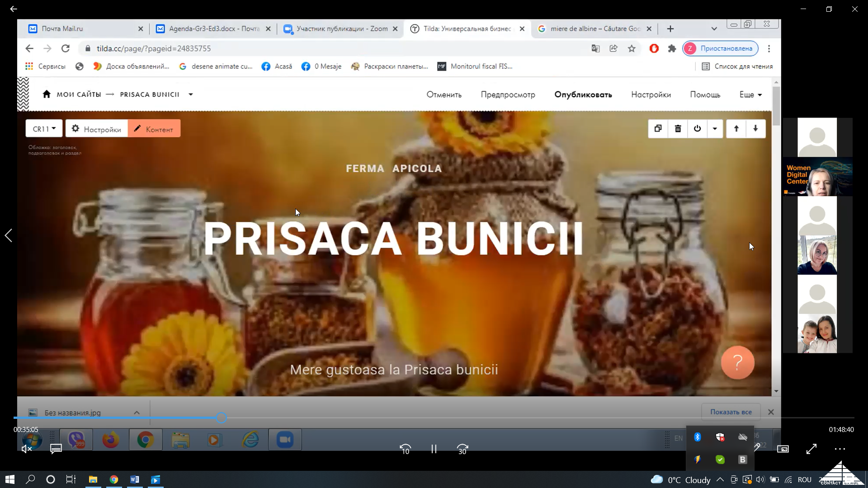Click the browser address bar URL
868x488 pixels.
click(x=154, y=48)
